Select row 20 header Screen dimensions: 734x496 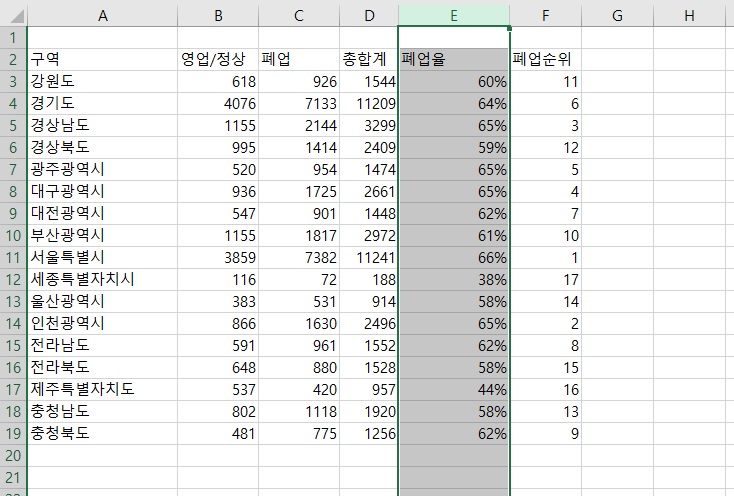(x=13, y=456)
